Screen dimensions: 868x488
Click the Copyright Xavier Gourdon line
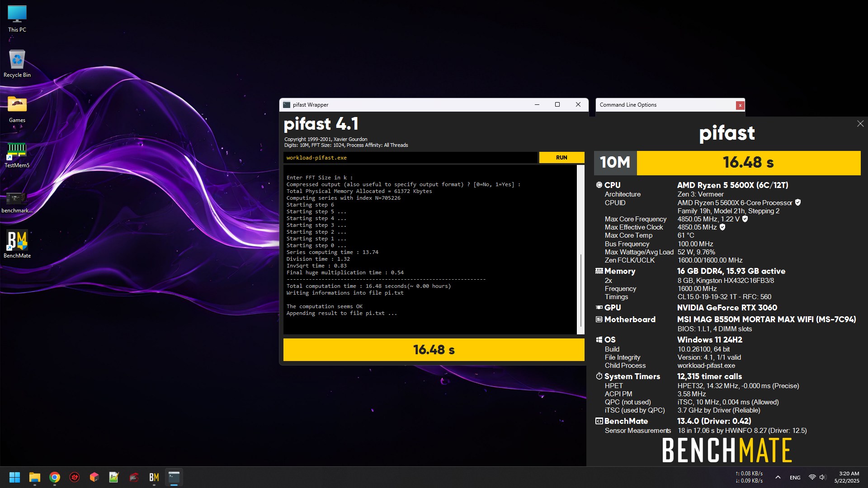tap(325, 139)
